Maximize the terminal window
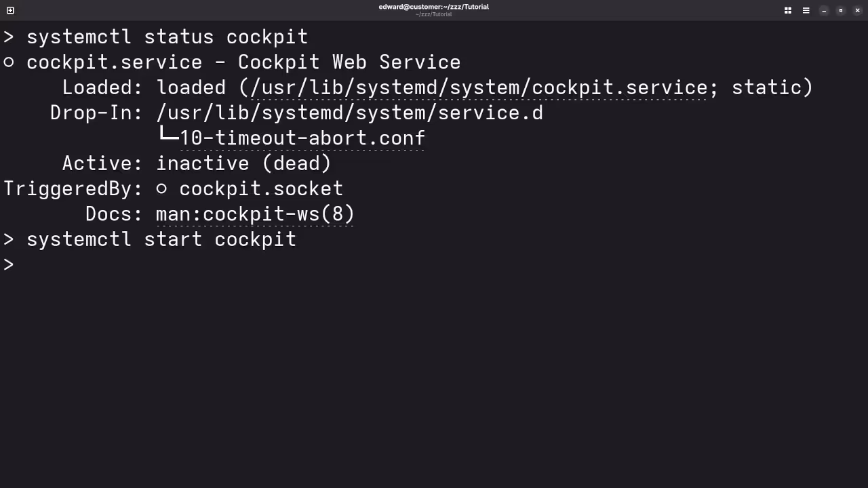Viewport: 868px width, 488px height. pos(841,10)
